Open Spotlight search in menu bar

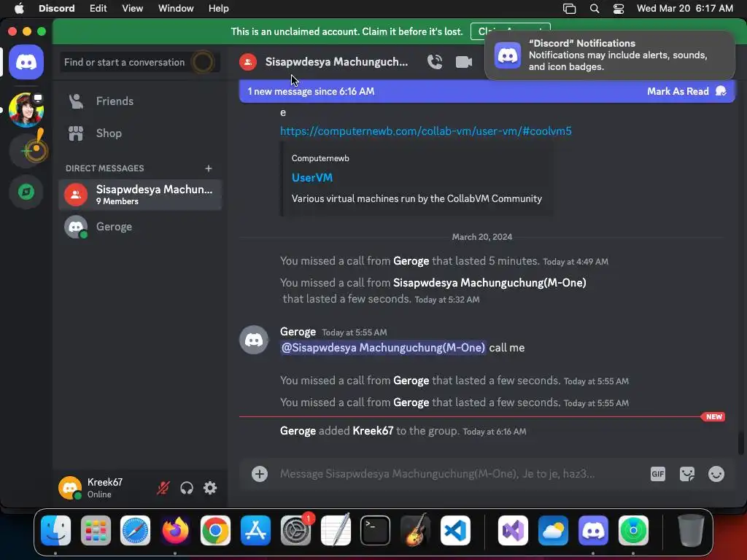(x=594, y=9)
